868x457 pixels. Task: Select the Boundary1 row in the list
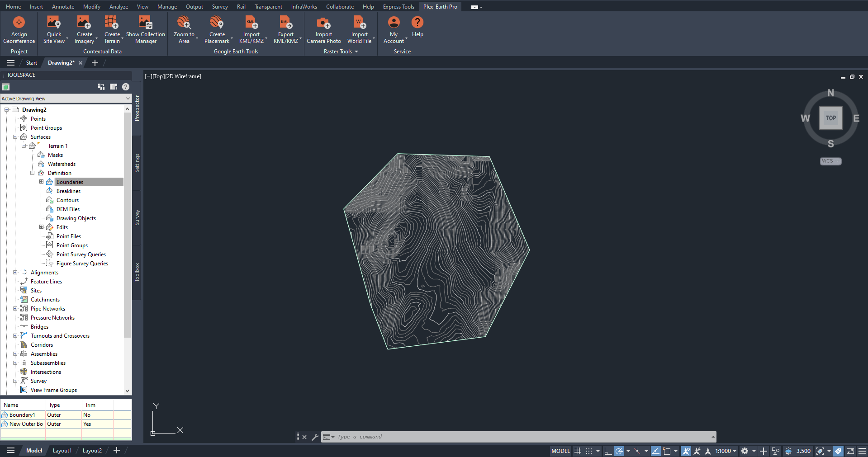23,415
